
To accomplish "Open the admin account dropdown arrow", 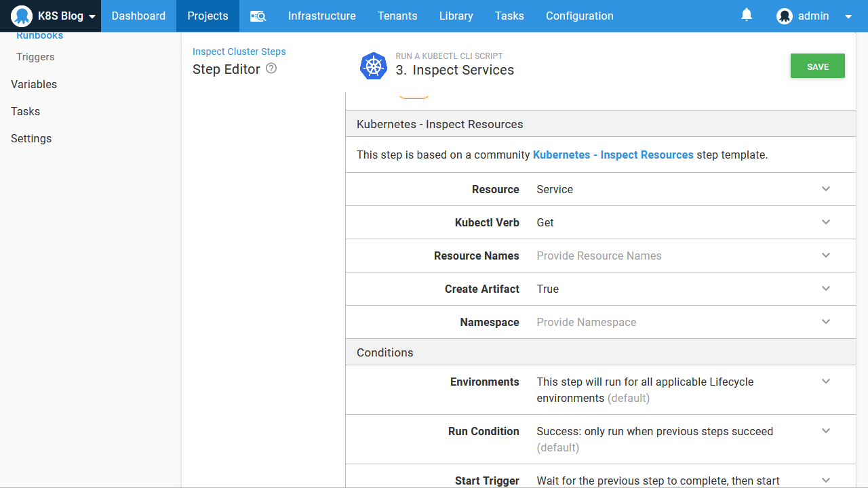I will tap(848, 16).
